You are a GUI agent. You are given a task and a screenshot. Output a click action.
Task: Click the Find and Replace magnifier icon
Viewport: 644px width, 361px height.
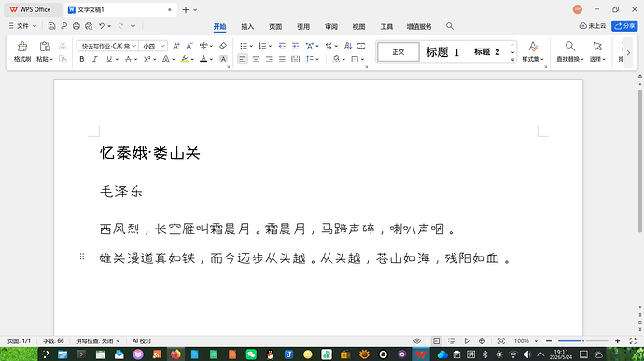tap(569, 46)
